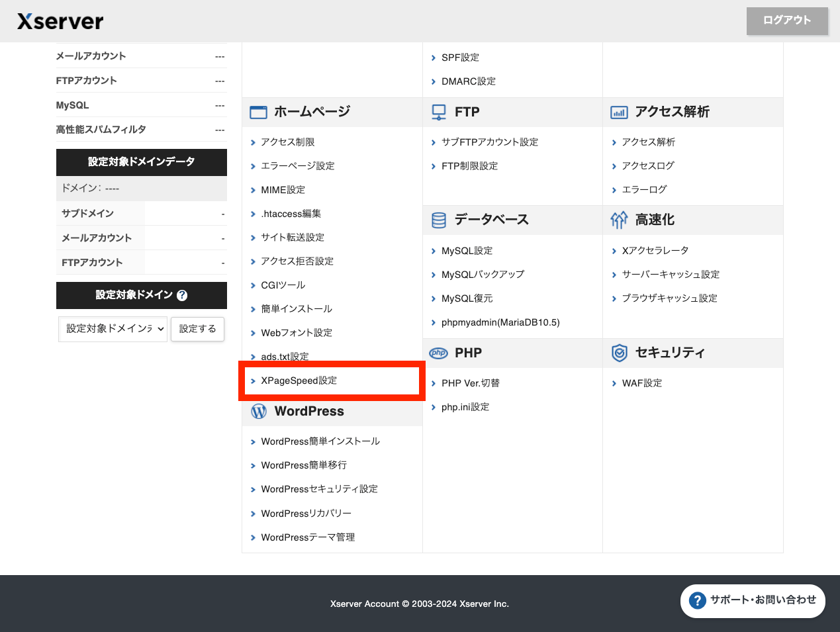This screenshot has width=840, height=632.
Task: Open アクセス解析 link under analytics
Action: (x=649, y=142)
